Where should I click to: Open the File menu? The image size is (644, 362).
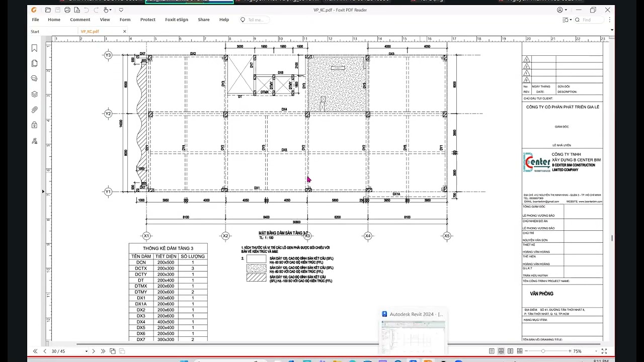click(35, 20)
